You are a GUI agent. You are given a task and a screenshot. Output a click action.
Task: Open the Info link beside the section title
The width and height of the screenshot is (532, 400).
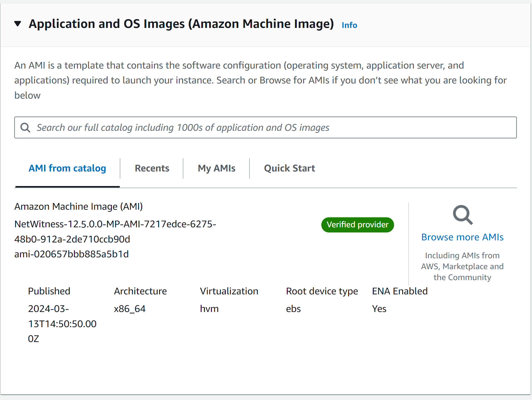point(349,25)
